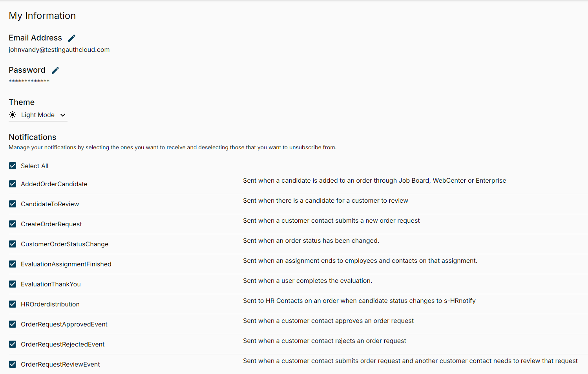588x374 pixels.
Task: Click the HROrderdistribution label text
Action: coord(50,304)
